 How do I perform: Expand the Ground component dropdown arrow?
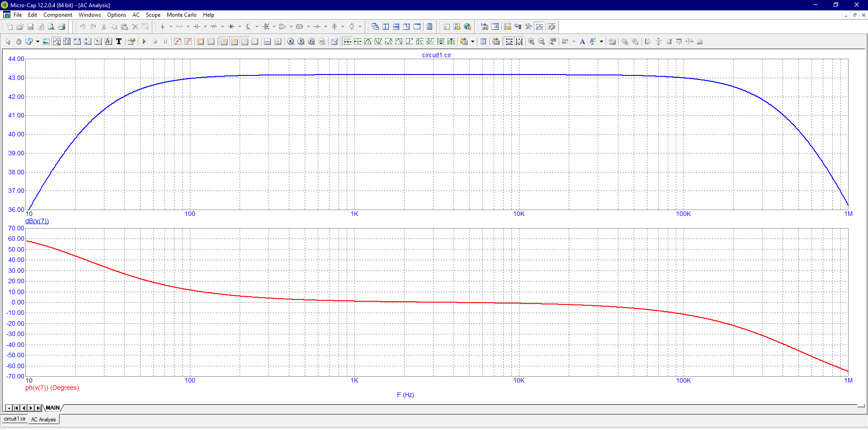point(171,27)
